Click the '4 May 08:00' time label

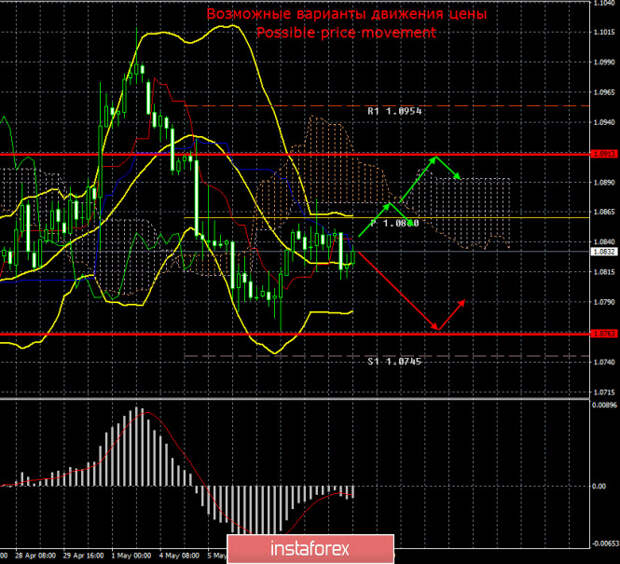tap(179, 556)
